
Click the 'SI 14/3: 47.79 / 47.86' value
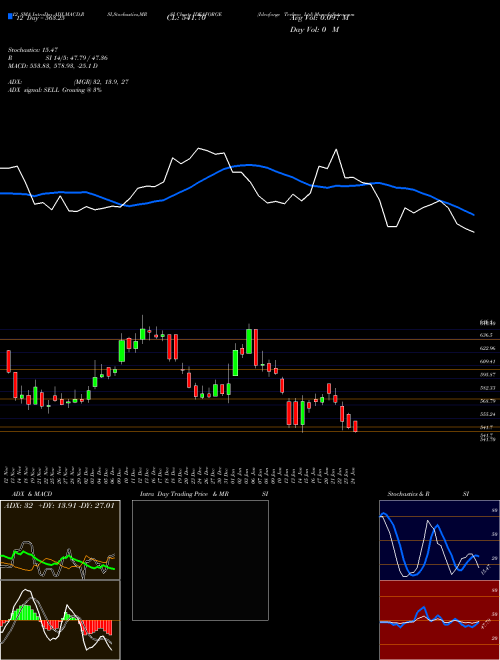click(x=77, y=58)
